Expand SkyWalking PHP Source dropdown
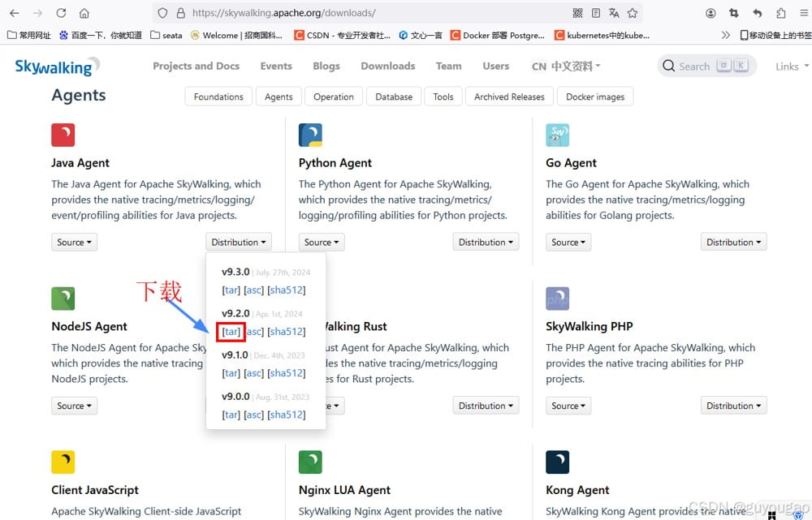 click(x=568, y=406)
